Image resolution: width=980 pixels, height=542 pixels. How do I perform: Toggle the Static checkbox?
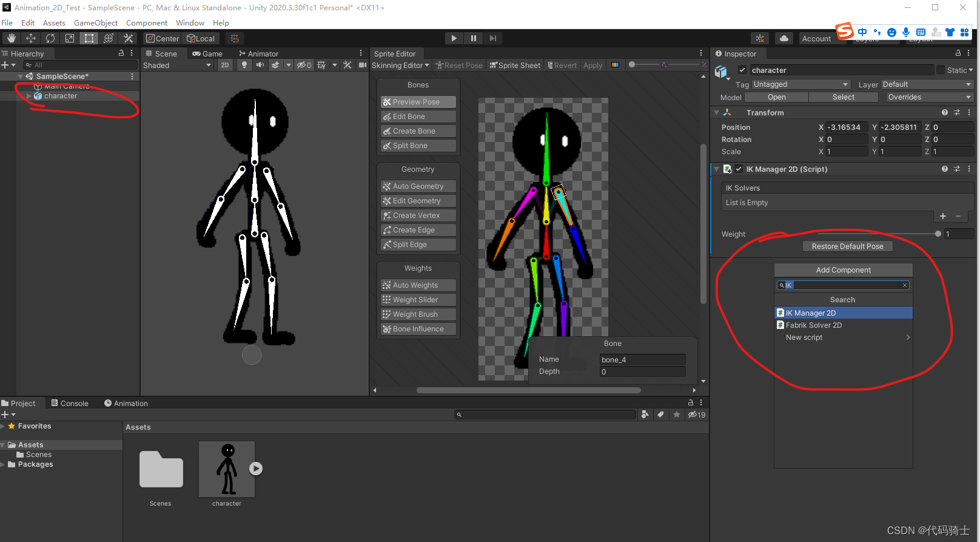[x=941, y=70]
